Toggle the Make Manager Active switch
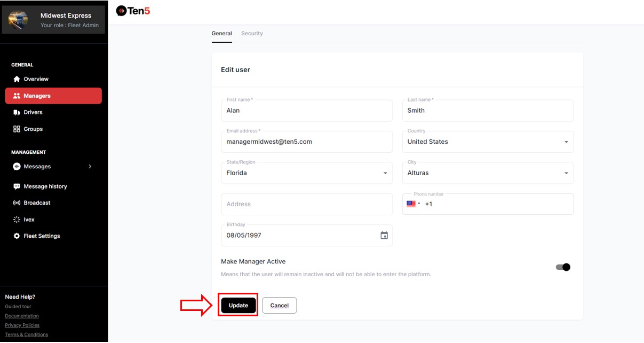The image size is (644, 343). point(563,267)
